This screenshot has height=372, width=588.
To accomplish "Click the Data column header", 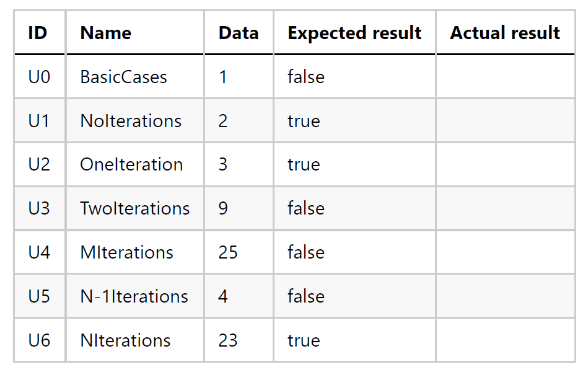I will pyautogui.click(x=239, y=33).
